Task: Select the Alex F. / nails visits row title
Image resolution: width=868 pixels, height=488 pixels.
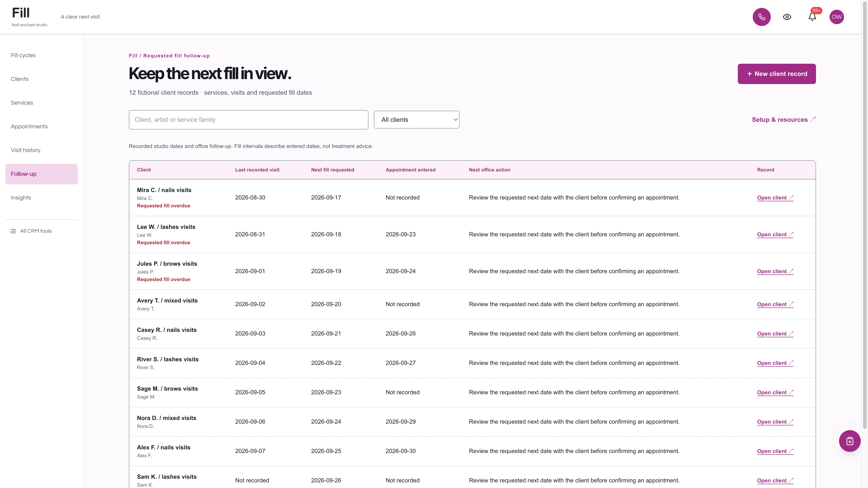Action: (x=164, y=447)
